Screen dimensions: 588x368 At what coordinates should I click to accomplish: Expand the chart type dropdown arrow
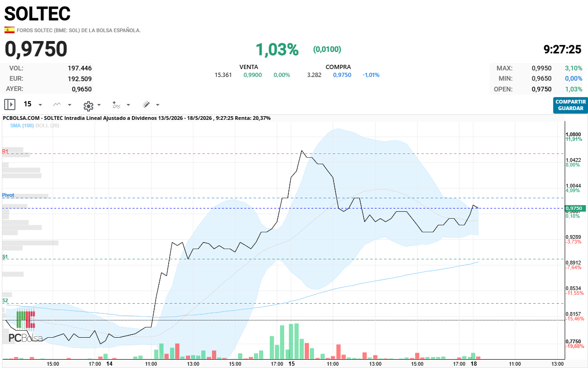pos(70,105)
